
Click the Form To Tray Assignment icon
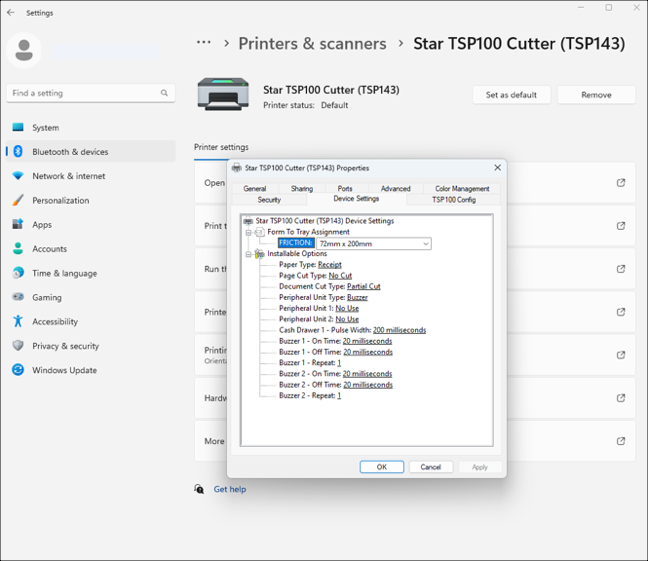click(x=259, y=232)
